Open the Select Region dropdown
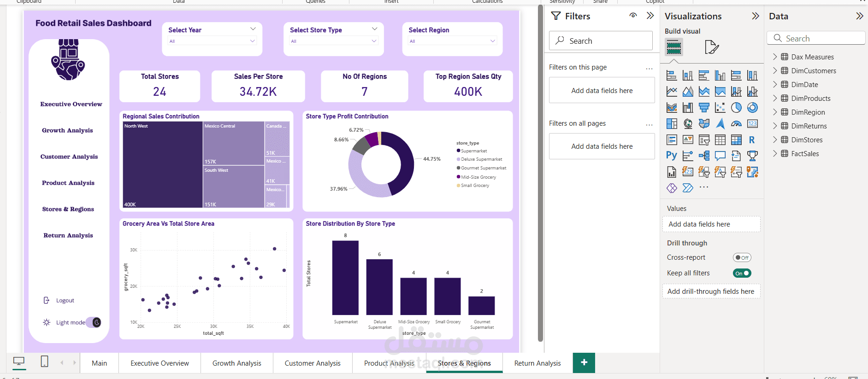Screen dimensions: 868x379 coord(453,41)
